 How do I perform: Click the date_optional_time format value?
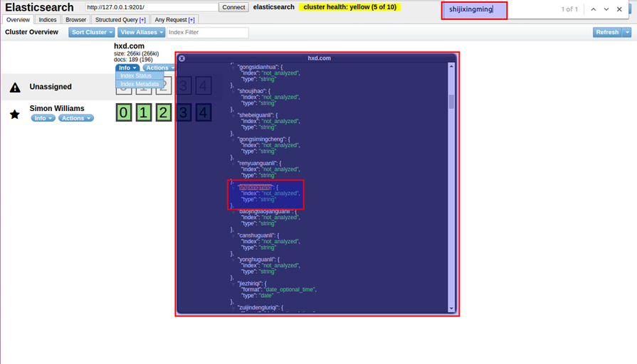click(x=290, y=290)
